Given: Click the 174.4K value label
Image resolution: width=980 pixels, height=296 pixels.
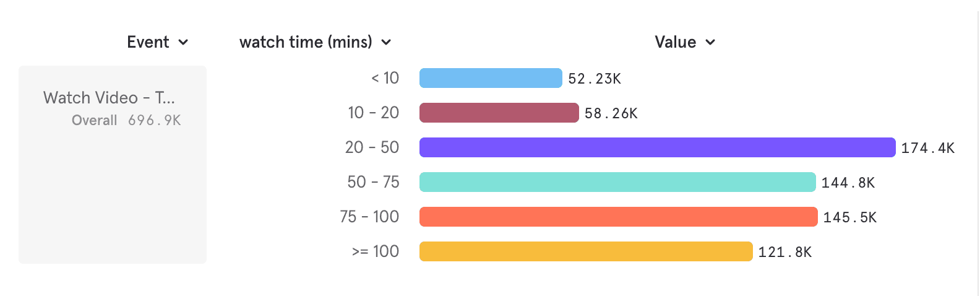Looking at the screenshot, I should [x=927, y=148].
